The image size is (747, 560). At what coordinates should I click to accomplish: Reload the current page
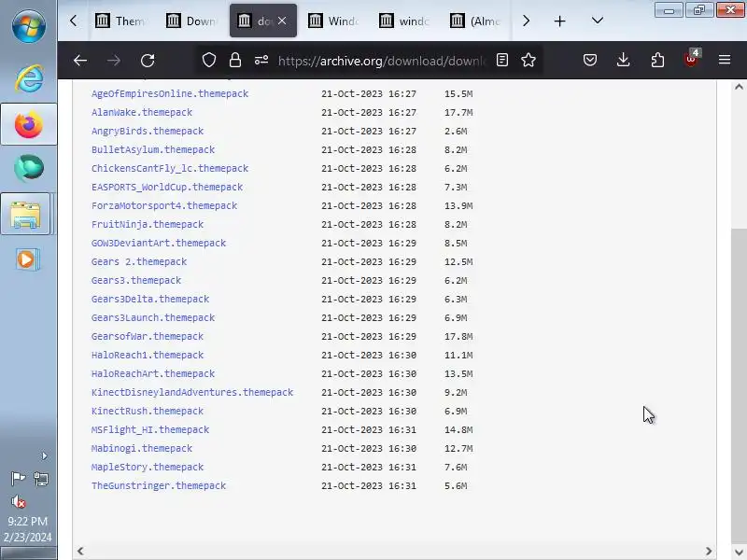coord(148,61)
